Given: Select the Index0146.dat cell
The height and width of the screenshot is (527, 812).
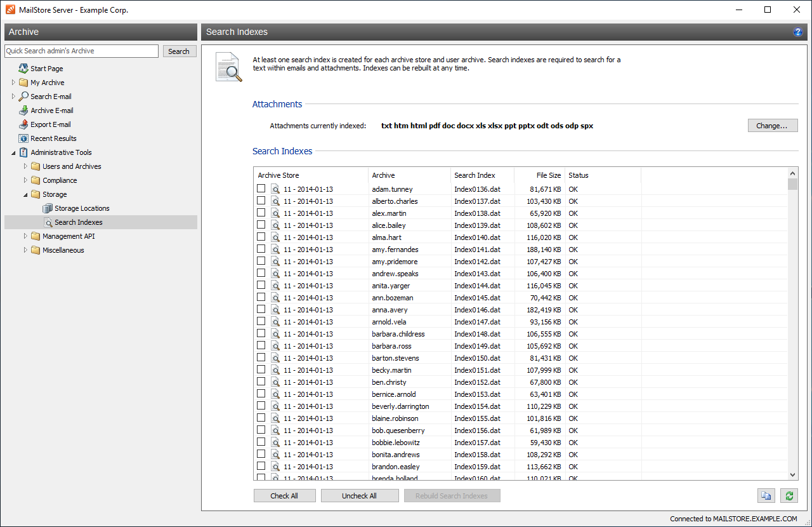Looking at the screenshot, I should (x=477, y=310).
